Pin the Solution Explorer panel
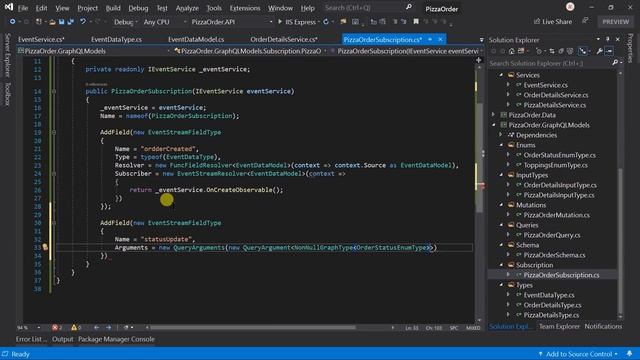 pos(608,39)
